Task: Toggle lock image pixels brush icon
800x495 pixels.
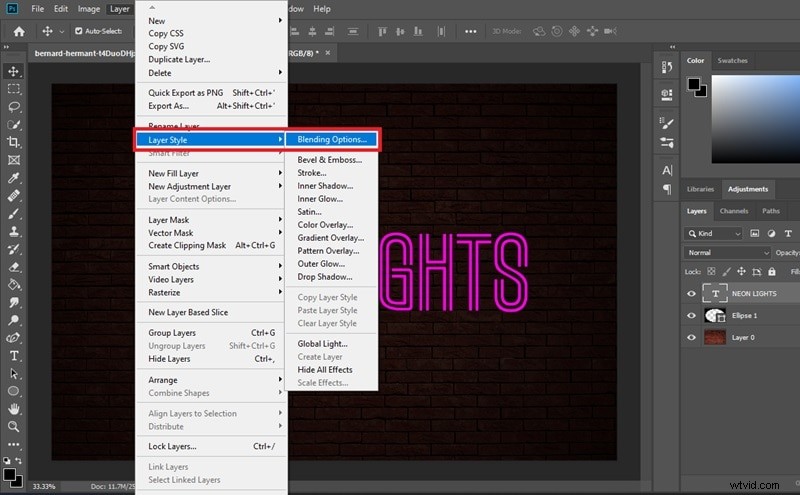Action: 727,271
